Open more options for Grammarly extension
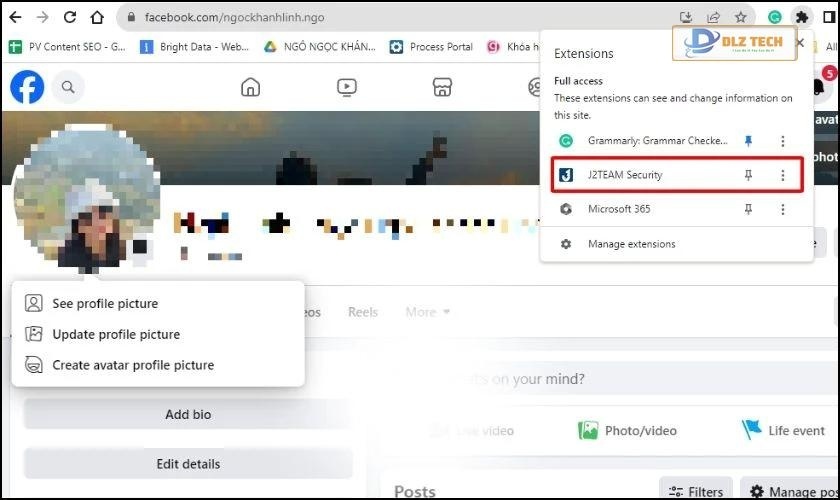The width and height of the screenshot is (840, 500). click(783, 141)
